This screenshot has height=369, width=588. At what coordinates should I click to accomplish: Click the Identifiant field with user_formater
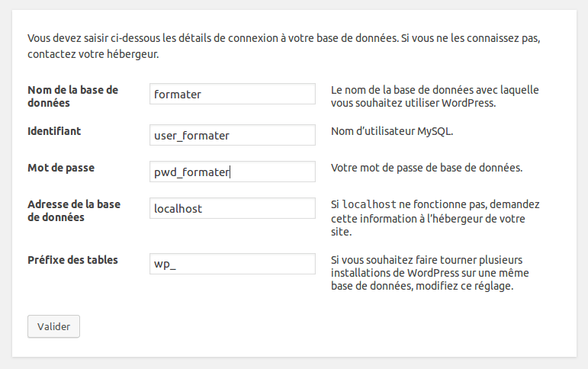233,136
